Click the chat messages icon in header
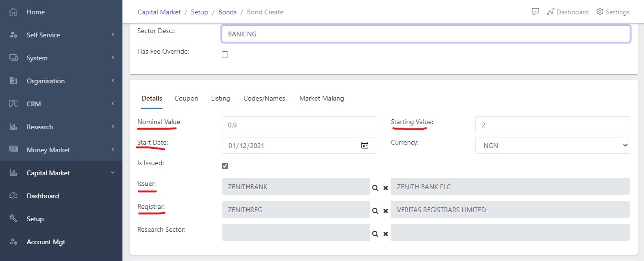This screenshot has width=644, height=261. point(535,12)
